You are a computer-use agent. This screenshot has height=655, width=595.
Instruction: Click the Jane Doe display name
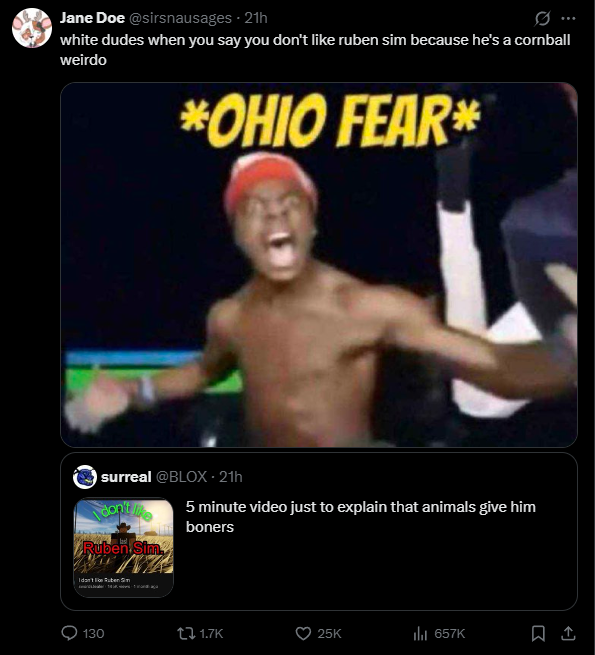pos(92,18)
